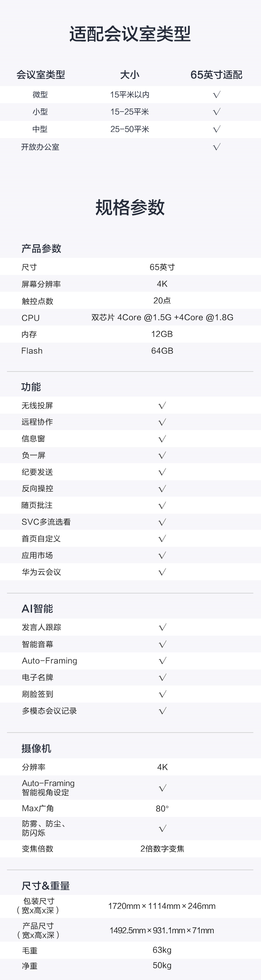The width and height of the screenshot is (261, 980).
Task: Click the 产品参数 section title
Action: click(41, 249)
